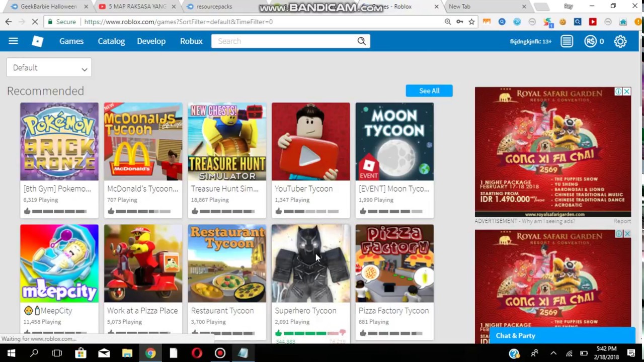The image size is (644, 362).
Task: Open Work at a Pizza Place thumbnail
Action: click(x=143, y=263)
